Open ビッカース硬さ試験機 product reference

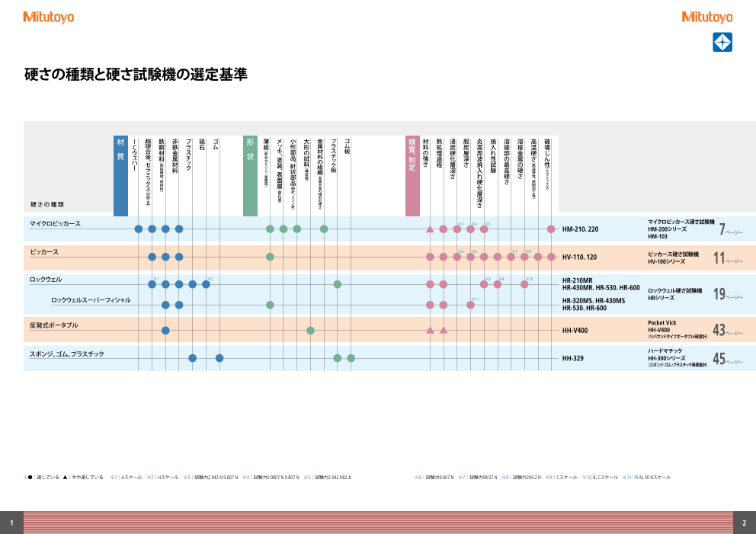(x=673, y=254)
